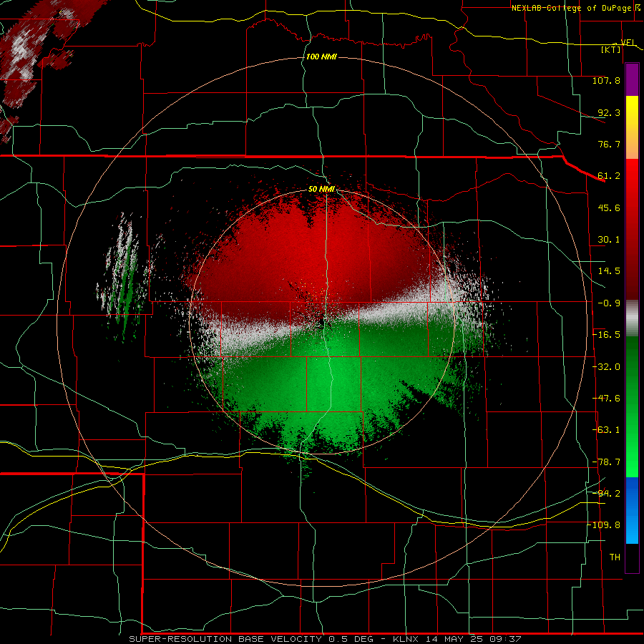Image resolution: width=644 pixels, height=644 pixels.
Task: Select the 45.6 legend value
Action: coord(609,208)
